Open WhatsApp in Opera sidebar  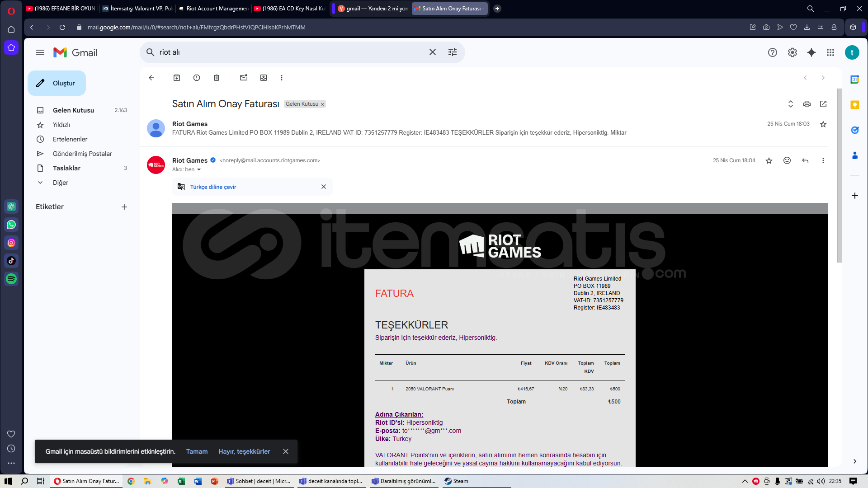point(11,225)
